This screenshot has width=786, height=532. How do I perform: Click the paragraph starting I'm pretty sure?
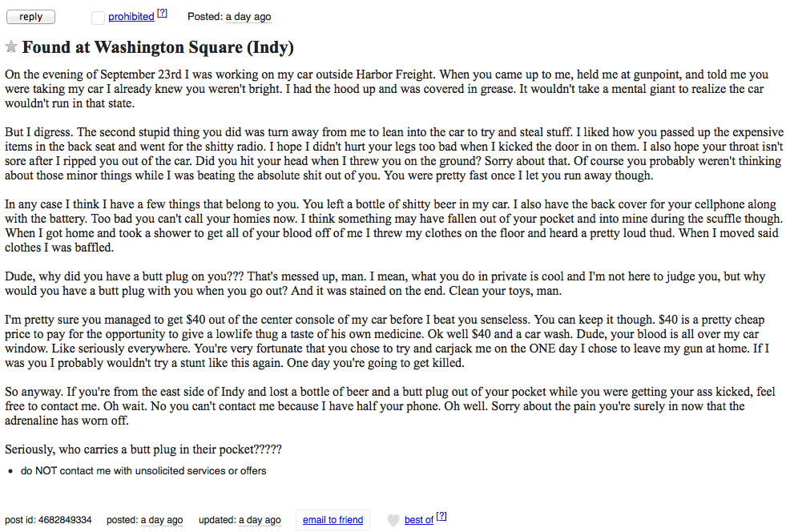point(387,341)
